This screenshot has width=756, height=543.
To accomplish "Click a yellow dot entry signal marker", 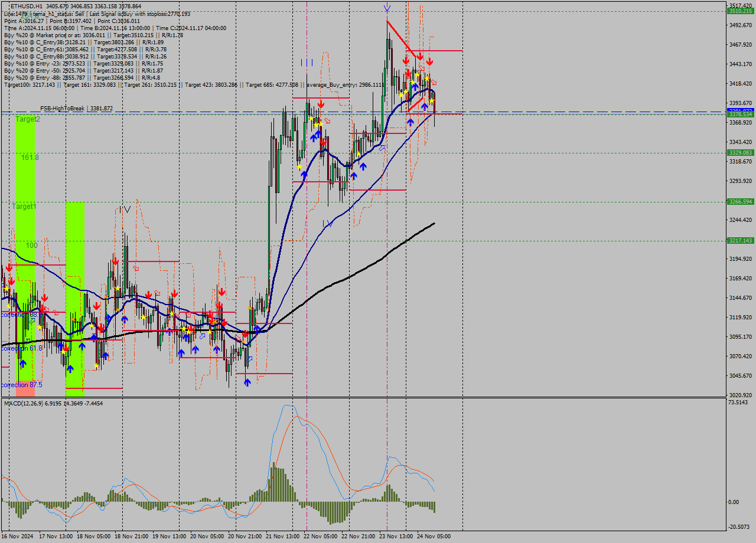I will pyautogui.click(x=418, y=74).
